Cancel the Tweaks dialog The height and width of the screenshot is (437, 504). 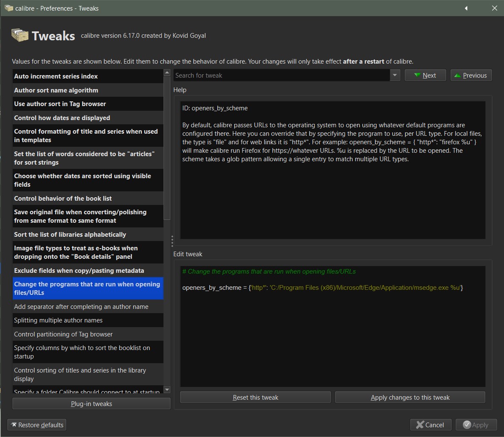point(431,425)
